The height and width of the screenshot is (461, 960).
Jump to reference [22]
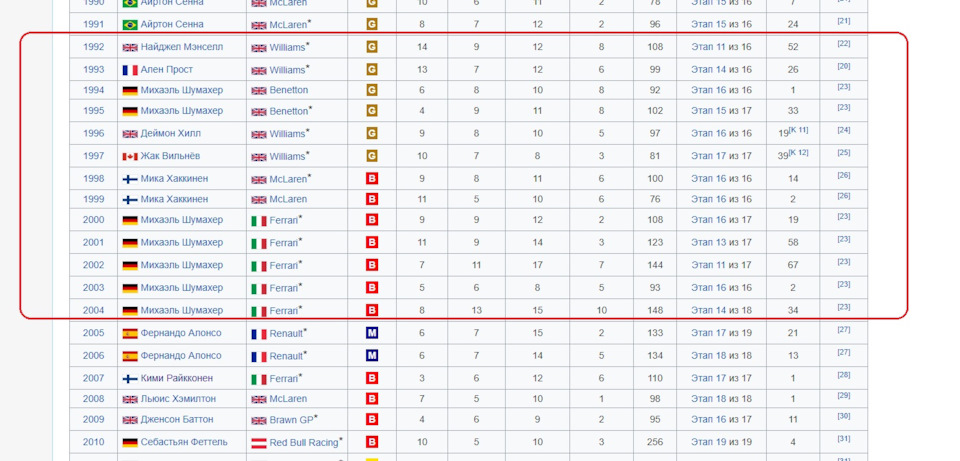click(x=844, y=43)
